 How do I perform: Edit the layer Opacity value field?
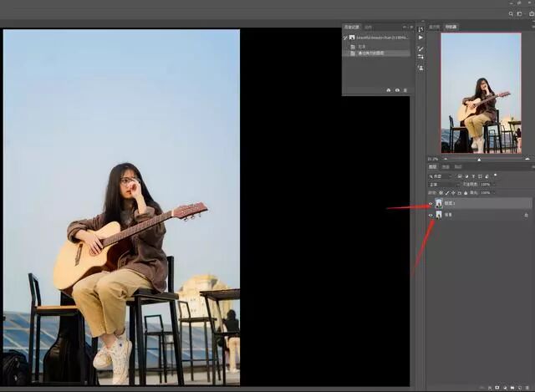tap(485, 184)
